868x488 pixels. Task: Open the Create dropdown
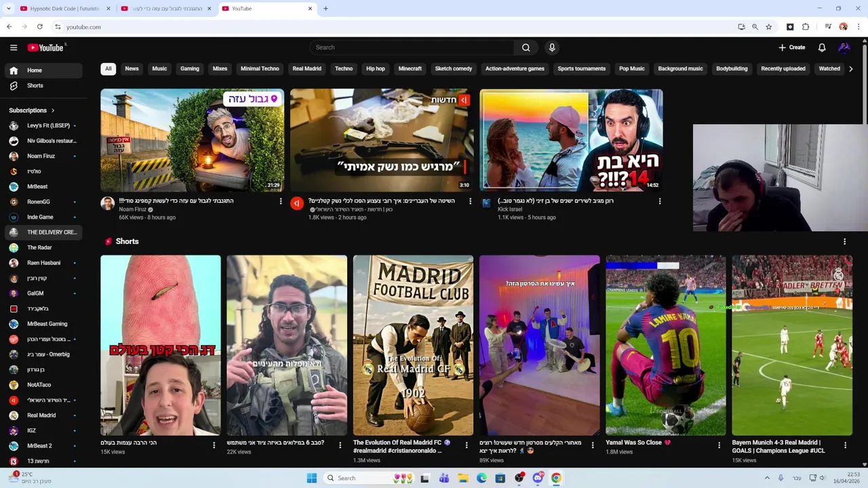(x=791, y=47)
